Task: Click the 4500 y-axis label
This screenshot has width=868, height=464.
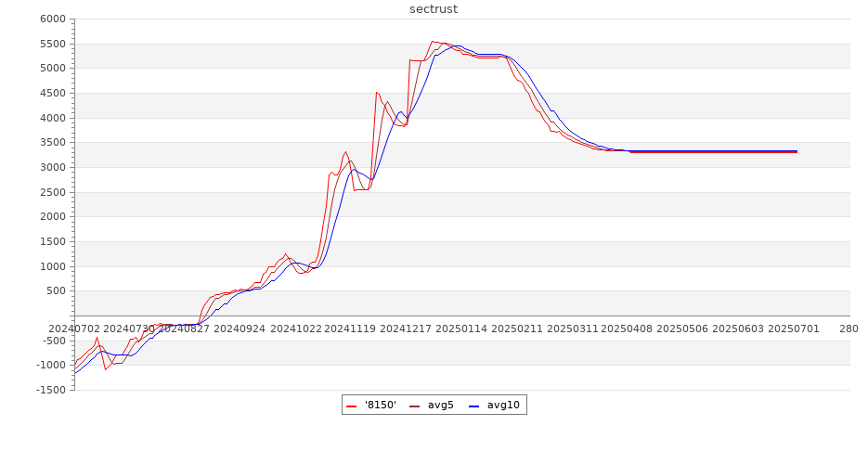Action: [x=53, y=93]
